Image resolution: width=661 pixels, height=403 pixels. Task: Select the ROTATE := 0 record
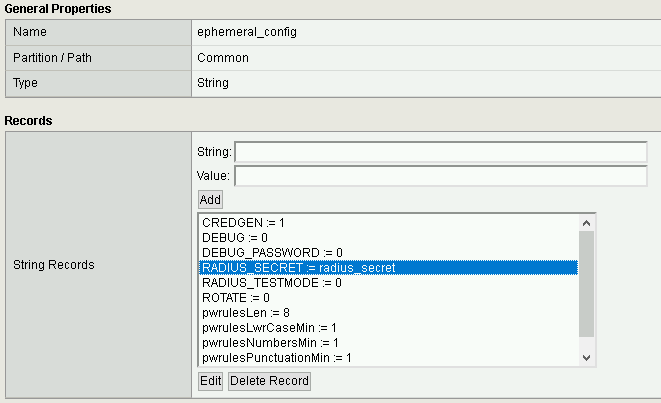[388, 298]
